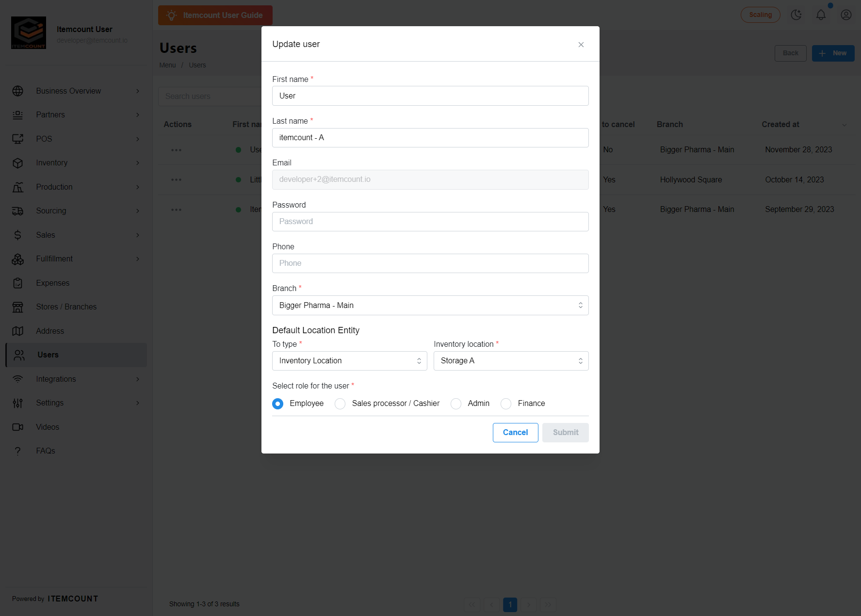
Task: Open the Branch dropdown
Action: click(430, 306)
